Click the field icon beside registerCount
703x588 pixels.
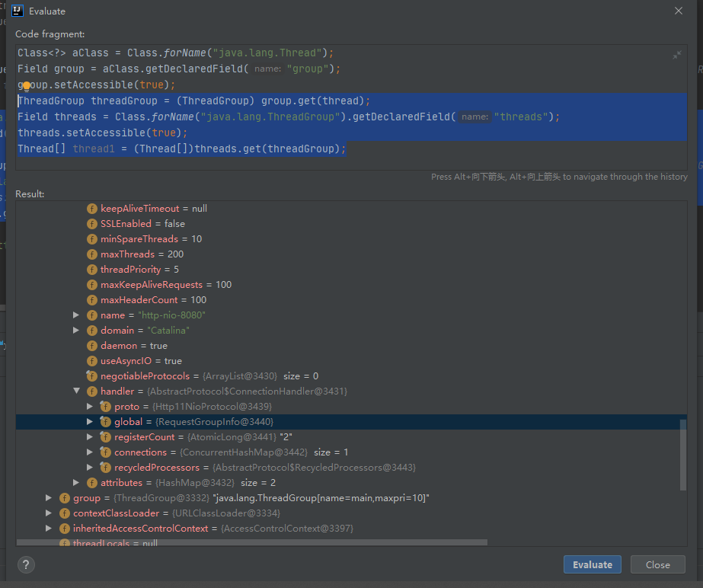[x=105, y=437]
